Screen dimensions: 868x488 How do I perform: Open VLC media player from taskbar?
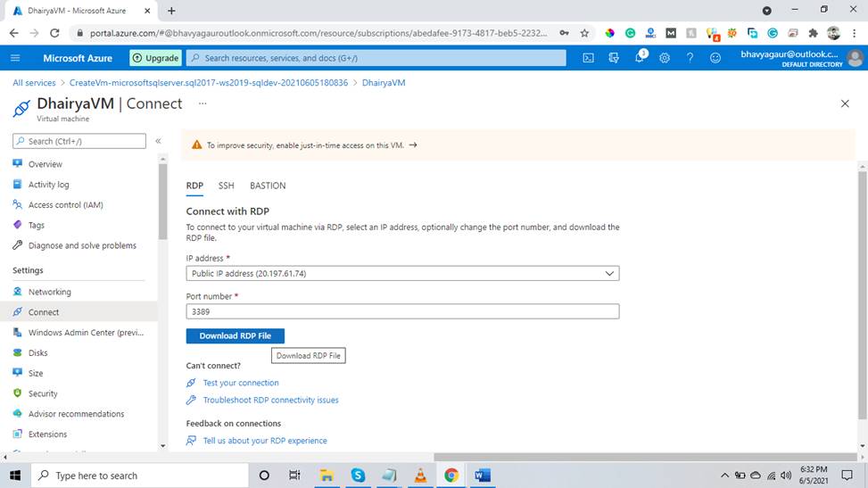[420, 476]
